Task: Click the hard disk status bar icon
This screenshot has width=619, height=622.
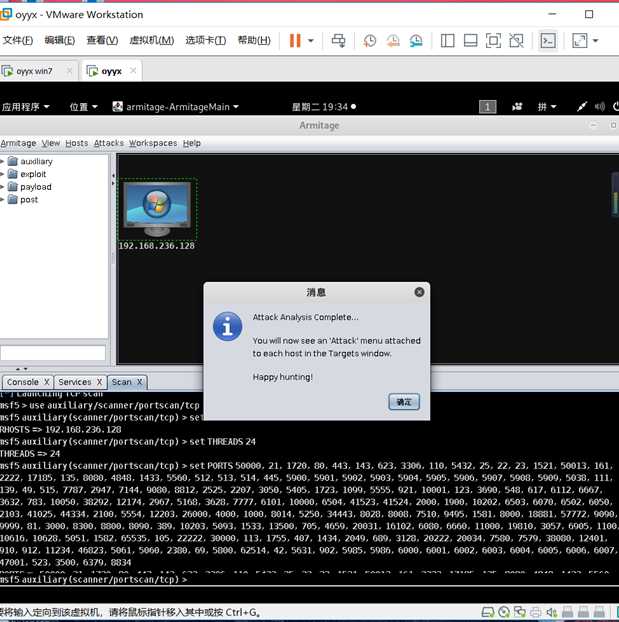Action: 488,612
